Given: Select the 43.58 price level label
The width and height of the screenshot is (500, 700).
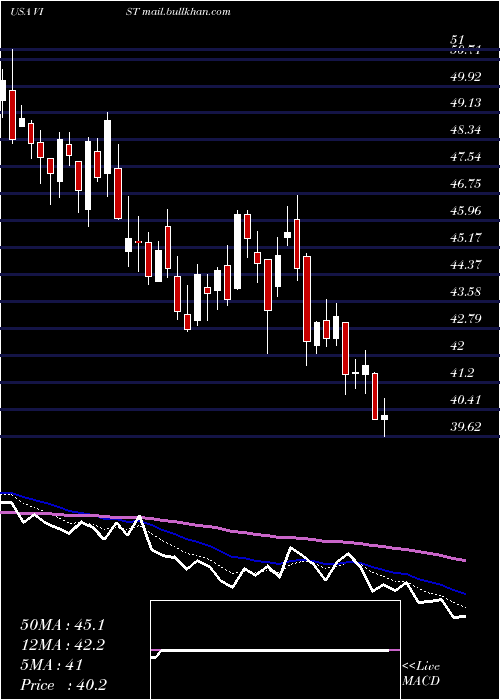Looking at the screenshot, I should 466,292.
